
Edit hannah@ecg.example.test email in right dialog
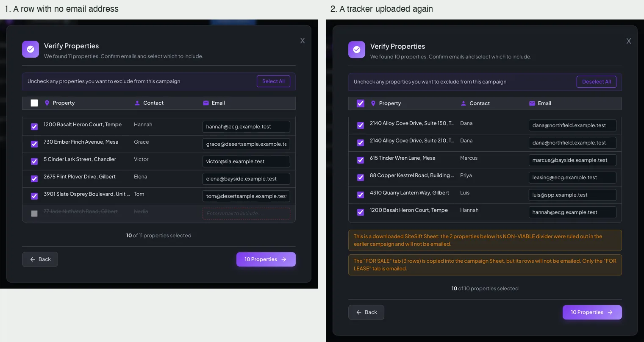click(x=572, y=212)
